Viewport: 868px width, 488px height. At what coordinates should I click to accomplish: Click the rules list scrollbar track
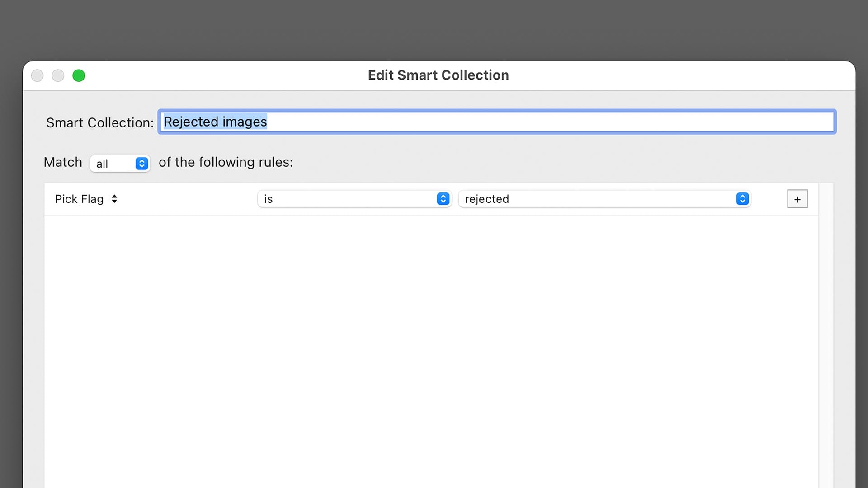tap(826, 334)
